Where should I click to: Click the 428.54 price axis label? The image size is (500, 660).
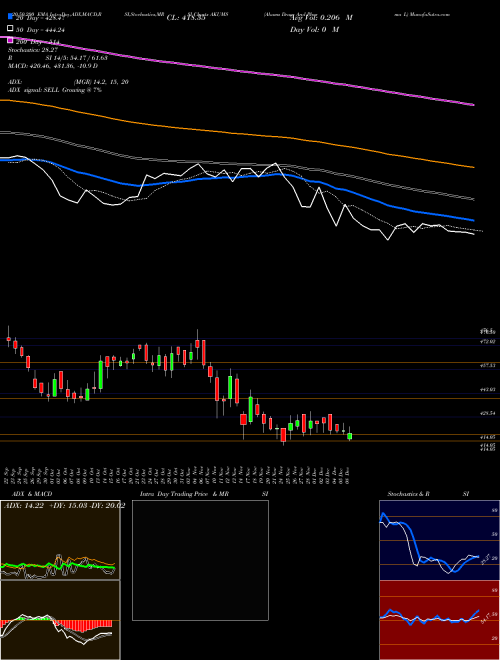[489, 413]
